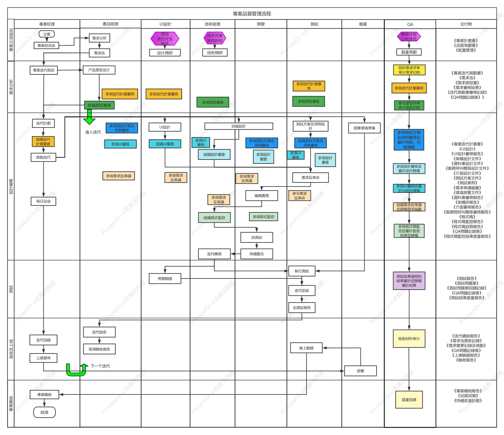Image resolution: width=504 pixels, height=435 pixels.
Task: Click the green 進入迭代 down arrow
Action: click(x=89, y=117)
